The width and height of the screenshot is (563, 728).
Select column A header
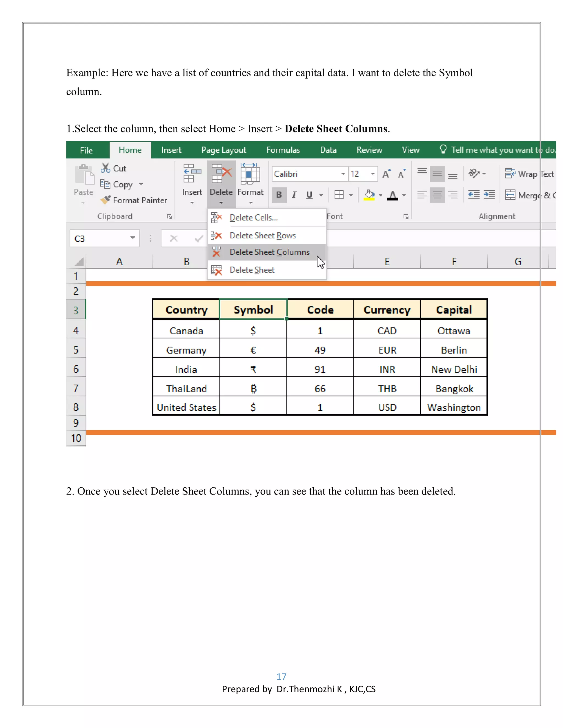click(119, 261)
